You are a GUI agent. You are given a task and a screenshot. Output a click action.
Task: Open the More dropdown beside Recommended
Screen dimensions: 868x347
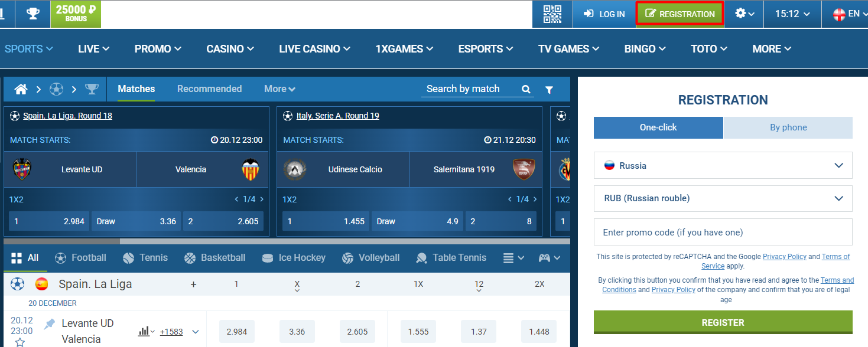pos(279,89)
